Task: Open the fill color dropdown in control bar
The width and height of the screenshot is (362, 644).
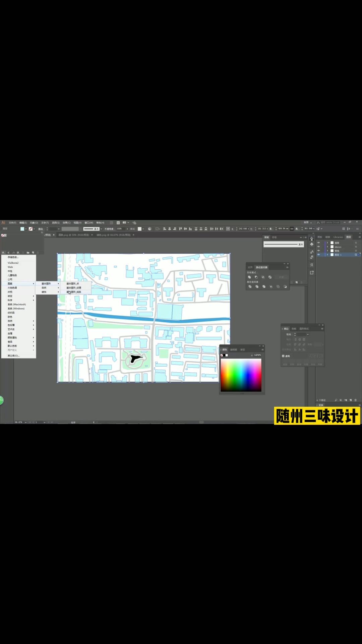Action: pyautogui.click(x=26, y=229)
